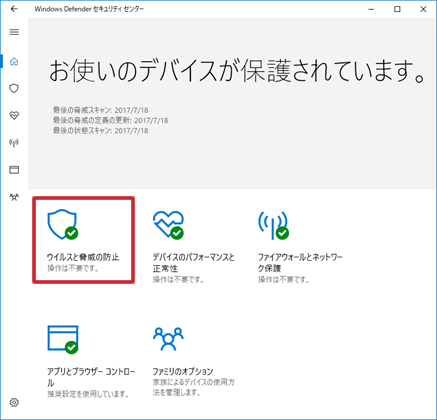The height and width of the screenshot is (420, 437).
Task: Open app and browser control sidebar icon
Action: (14, 170)
